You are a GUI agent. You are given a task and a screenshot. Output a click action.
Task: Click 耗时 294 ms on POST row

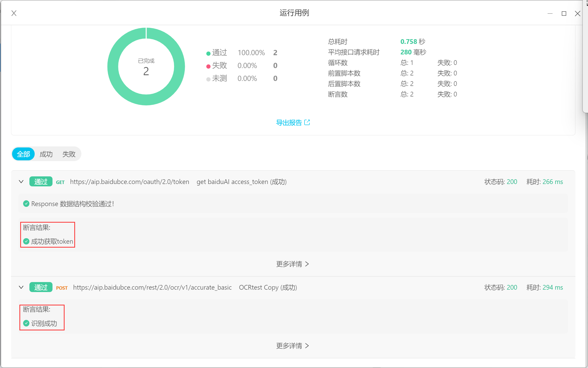544,288
